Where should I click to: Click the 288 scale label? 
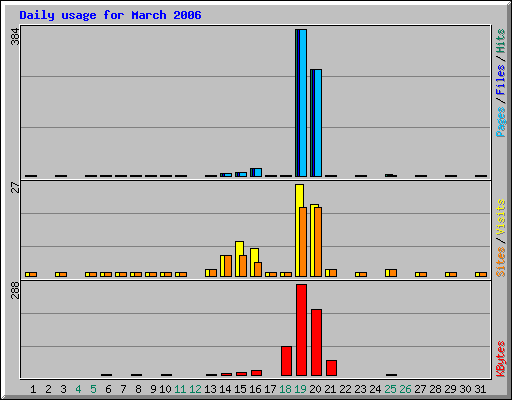pos(15,291)
